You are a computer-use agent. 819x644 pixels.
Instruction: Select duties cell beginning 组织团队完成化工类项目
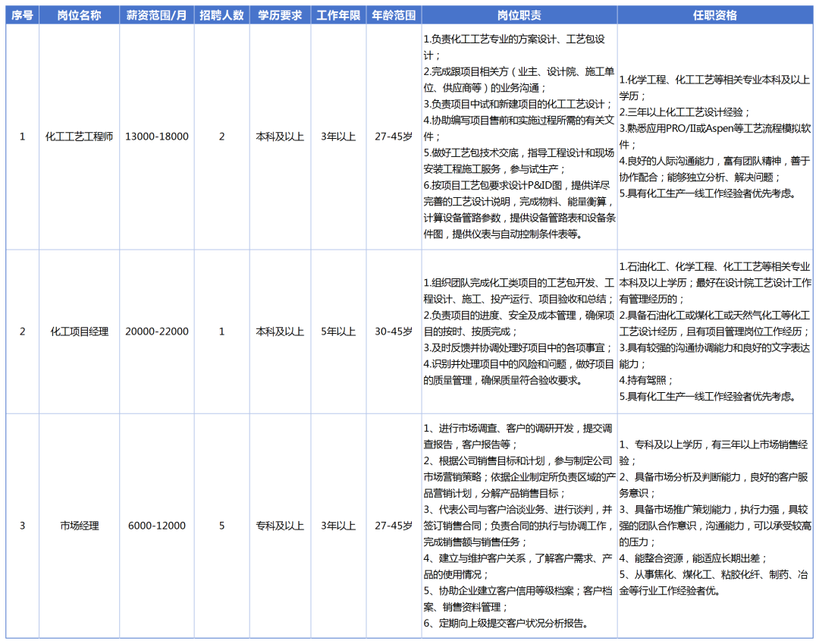[x=519, y=331]
